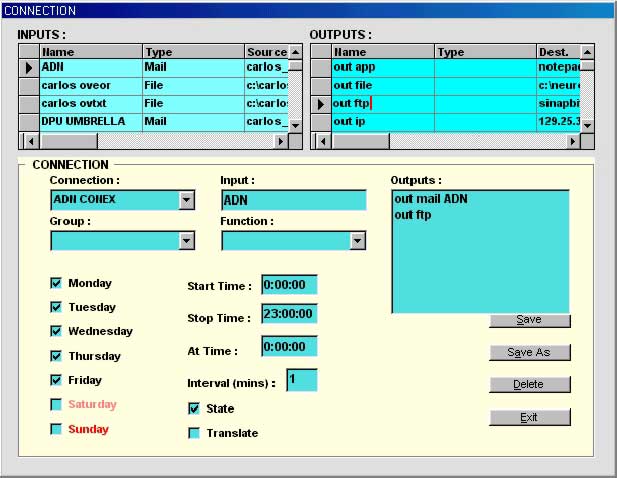This screenshot has height=478, width=617.
Task: Sort Inputs by the Type column header
Action: [x=193, y=51]
